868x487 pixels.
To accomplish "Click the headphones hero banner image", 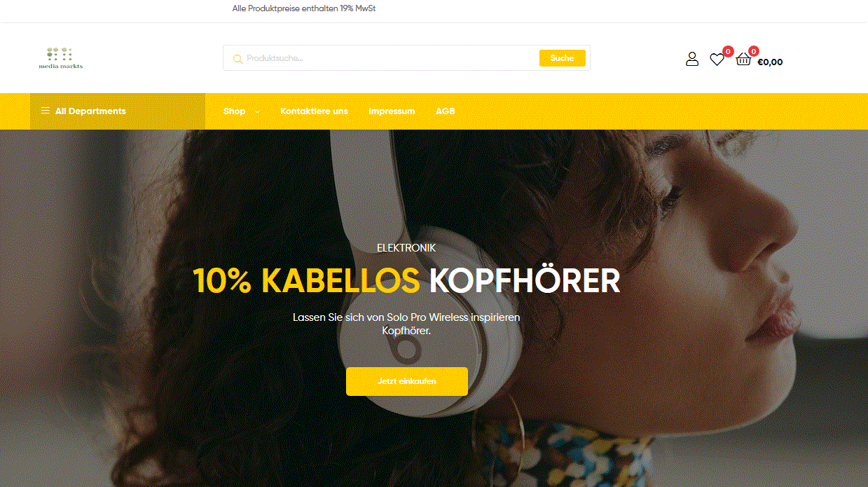I will (x=434, y=308).
